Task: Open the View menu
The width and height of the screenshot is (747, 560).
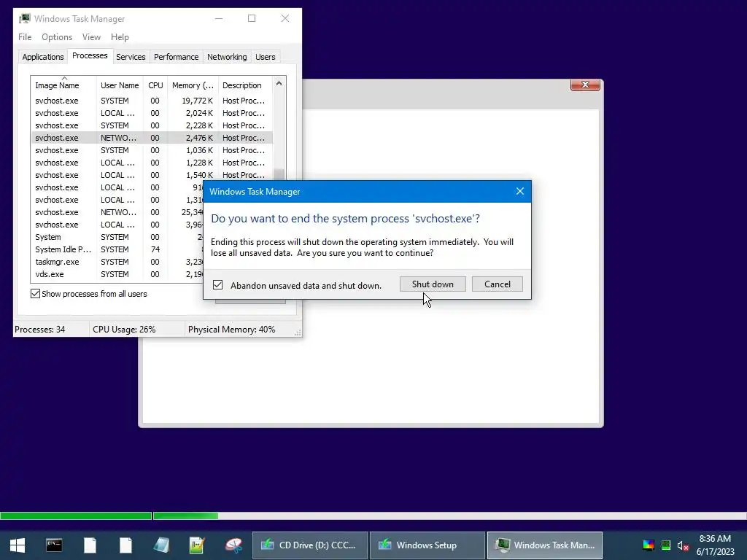Action: point(91,37)
